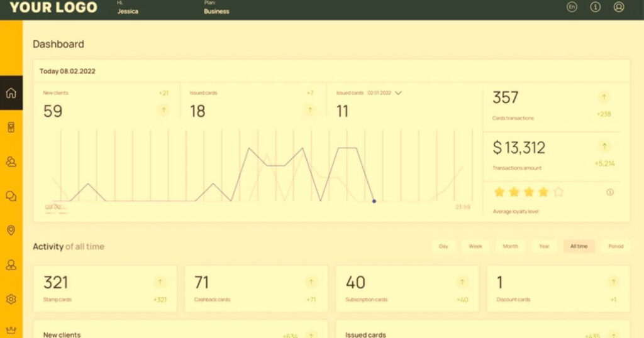644x338 pixels.
Task: Click the Jessica user name
Action: coord(128,11)
